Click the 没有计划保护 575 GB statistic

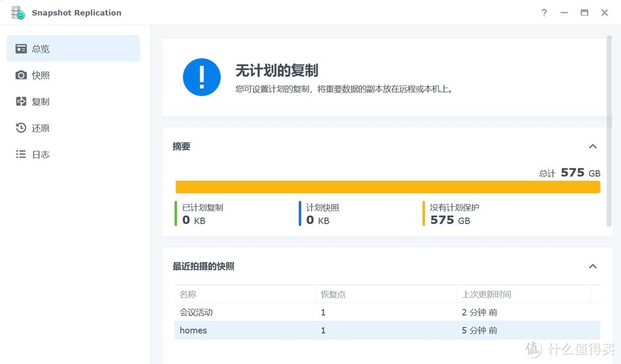pyautogui.click(x=453, y=213)
